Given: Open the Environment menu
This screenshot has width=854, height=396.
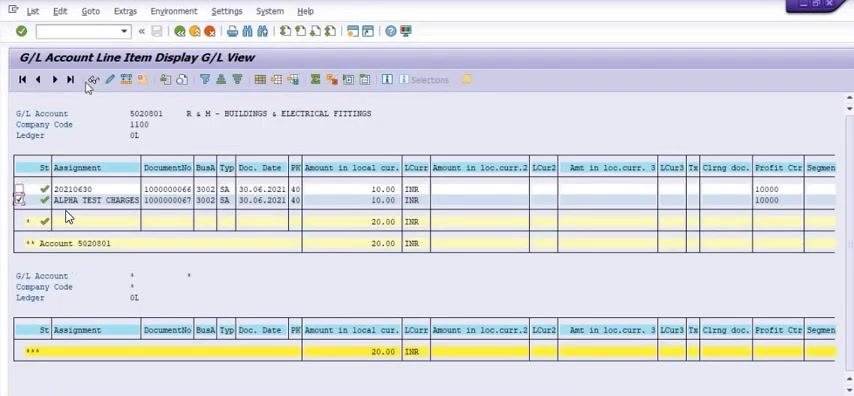Looking at the screenshot, I should click(x=174, y=11).
